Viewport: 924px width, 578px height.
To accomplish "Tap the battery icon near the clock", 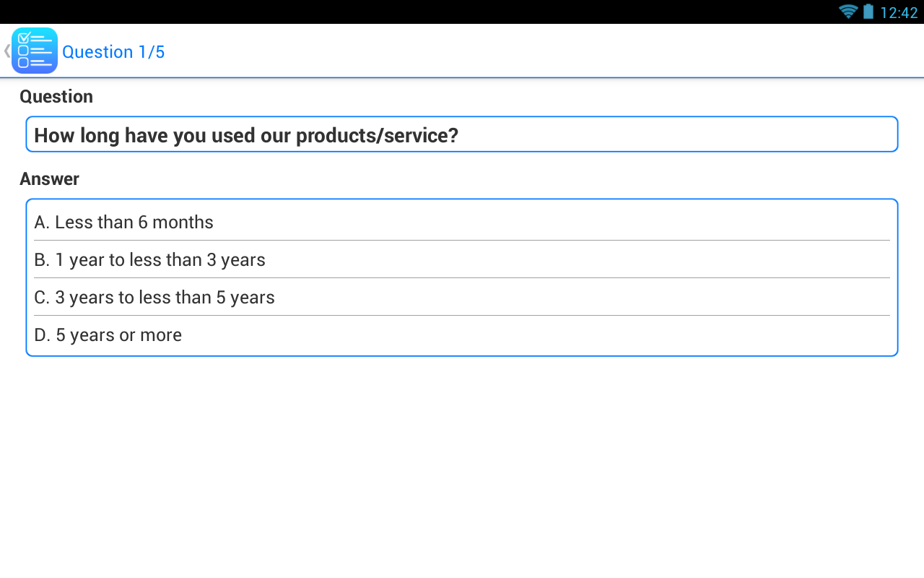I will click(868, 12).
